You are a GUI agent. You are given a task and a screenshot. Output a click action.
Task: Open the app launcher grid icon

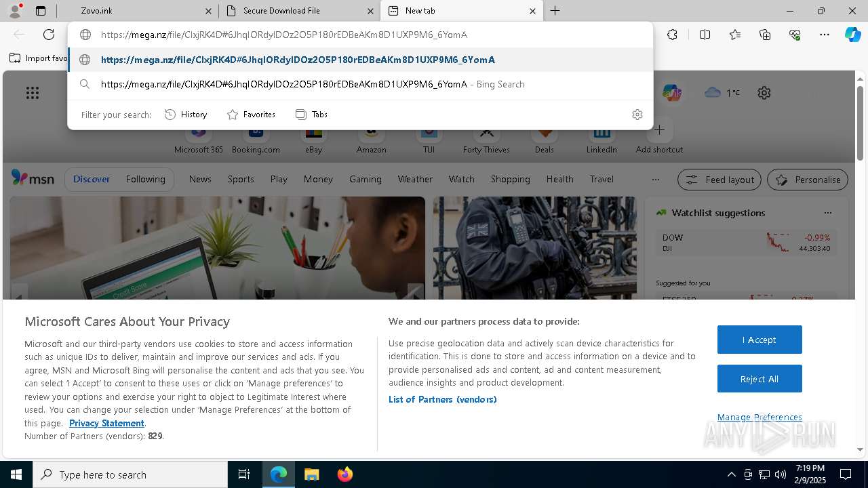[33, 93]
